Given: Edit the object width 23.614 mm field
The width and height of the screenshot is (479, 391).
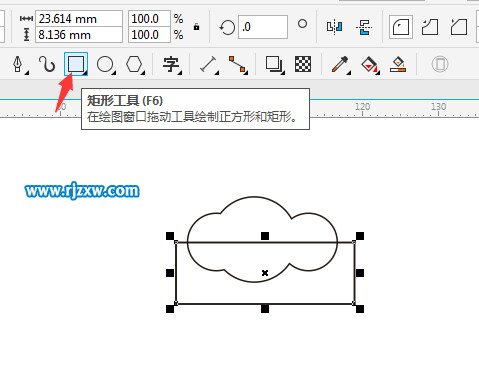Looking at the screenshot, I should pos(79,19).
